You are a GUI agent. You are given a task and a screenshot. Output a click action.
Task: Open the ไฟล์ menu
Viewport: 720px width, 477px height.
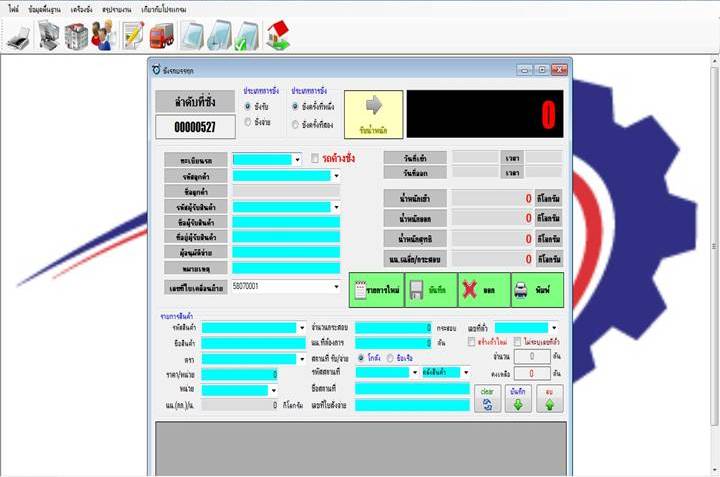point(14,9)
